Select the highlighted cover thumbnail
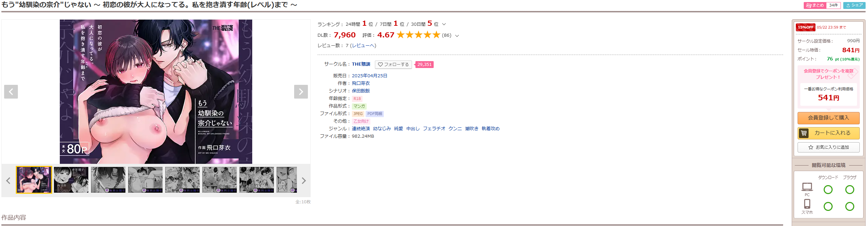 [34, 180]
